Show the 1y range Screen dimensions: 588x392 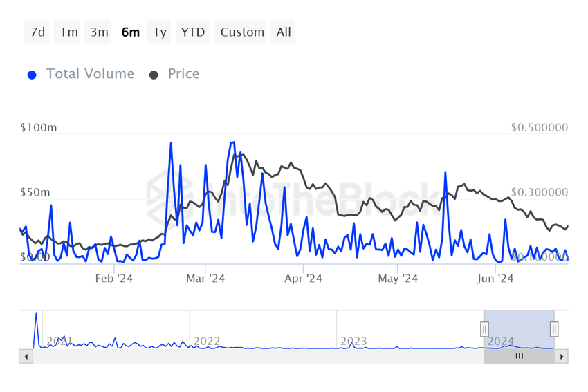tap(160, 32)
